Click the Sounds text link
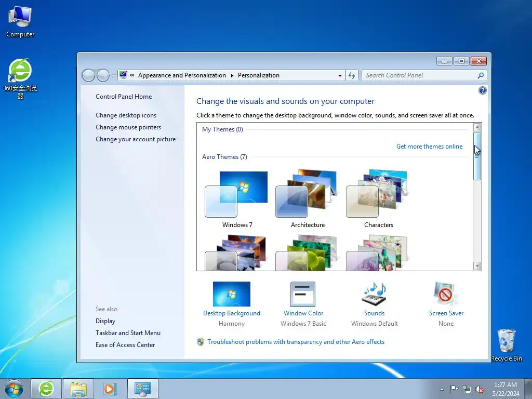The width and height of the screenshot is (532, 399). 374,313
